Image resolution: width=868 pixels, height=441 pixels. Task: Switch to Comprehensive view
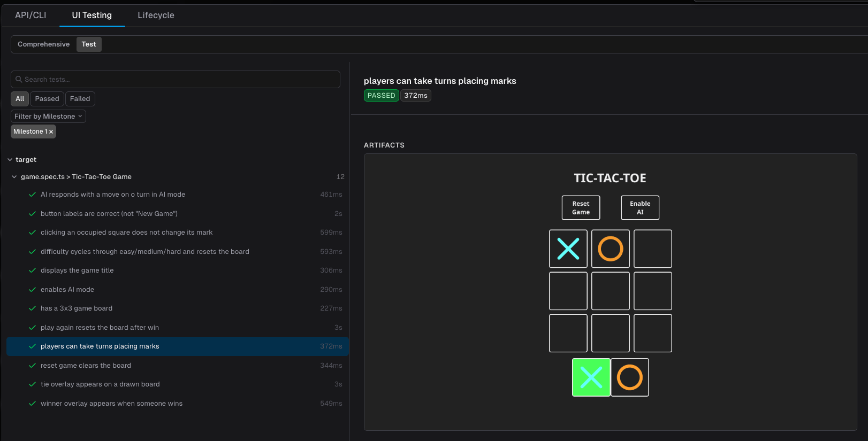[x=43, y=44]
